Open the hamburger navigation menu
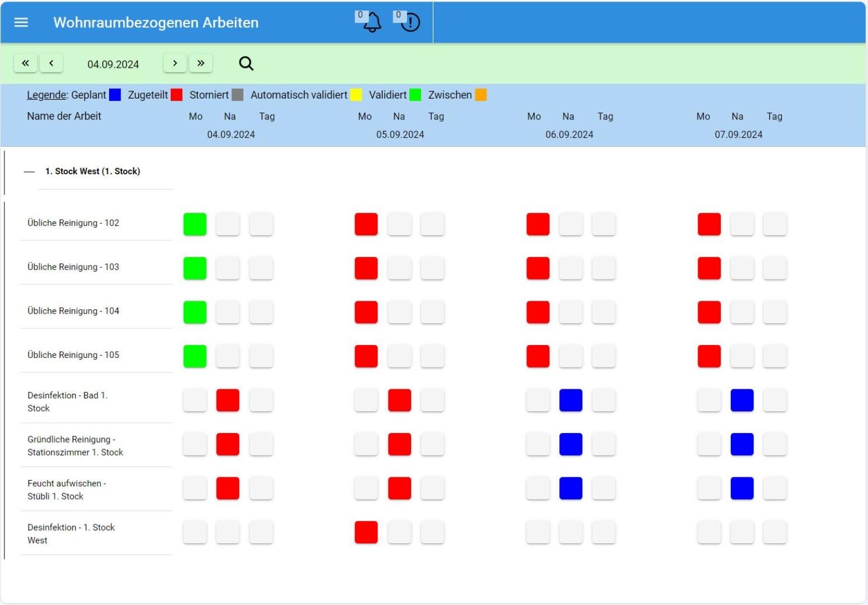Image resolution: width=868 pixels, height=605 pixels. coord(21,22)
